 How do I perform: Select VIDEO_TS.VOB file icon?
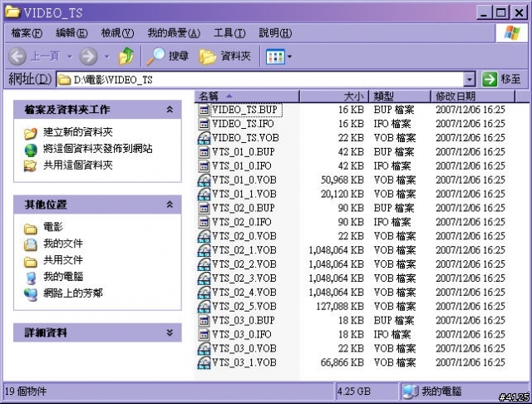coord(204,138)
